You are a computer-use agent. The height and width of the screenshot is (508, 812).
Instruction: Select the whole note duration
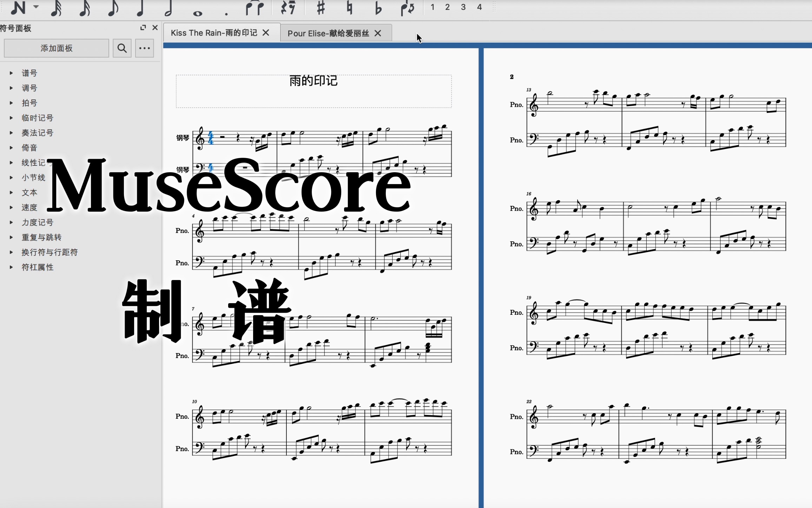click(x=197, y=13)
